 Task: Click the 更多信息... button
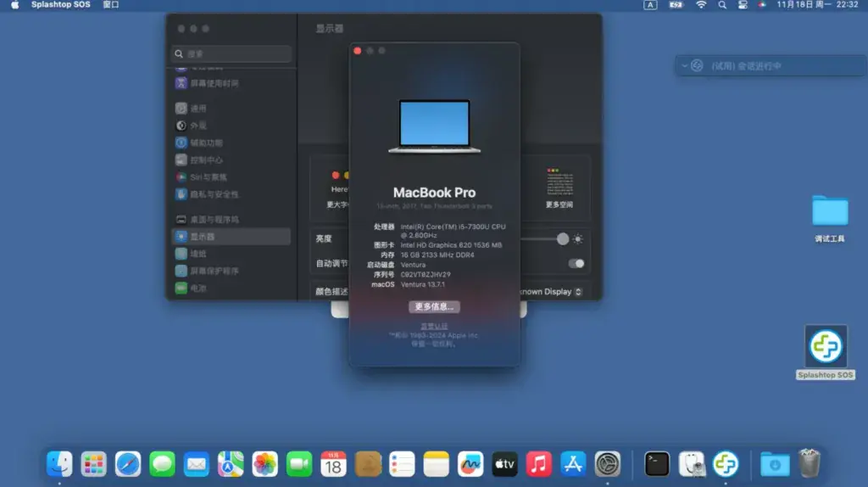click(x=434, y=306)
